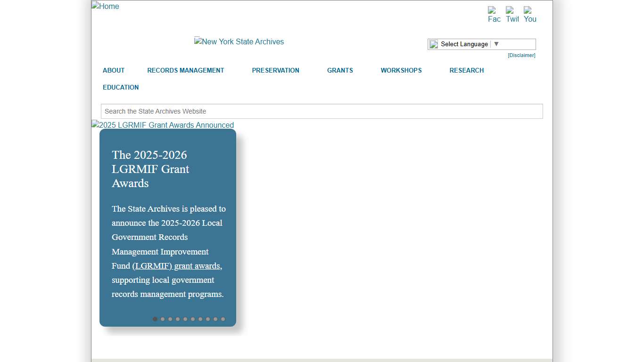Image resolution: width=644 pixels, height=362 pixels.
Task: Open the ABOUT menu
Action: click(113, 70)
